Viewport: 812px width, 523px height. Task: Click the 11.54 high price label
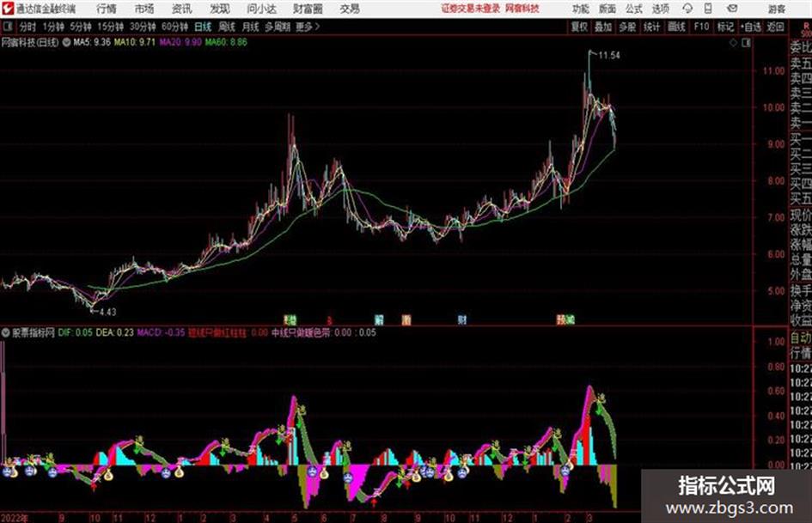(x=609, y=56)
